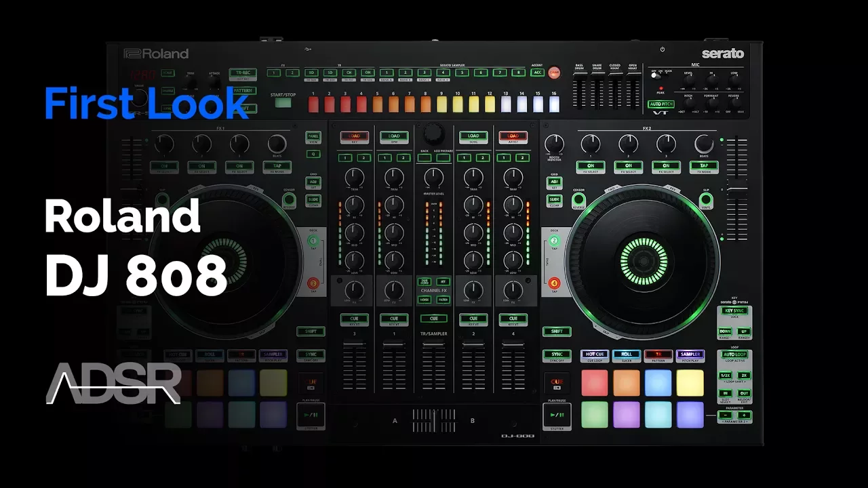The image size is (868, 488).
Task: Select the TR pad mode on right deck
Action: click(x=658, y=354)
